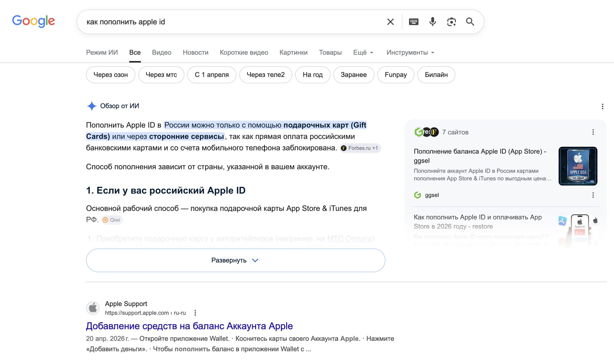Expand the Ещё dropdown menu
The image size is (614, 364).
tap(363, 53)
